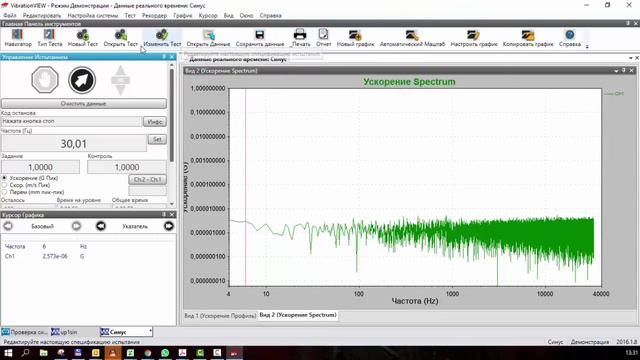Viewport: 640px width, 360px height.
Task: Click the taskbar search magnifier
Action: coord(26,353)
